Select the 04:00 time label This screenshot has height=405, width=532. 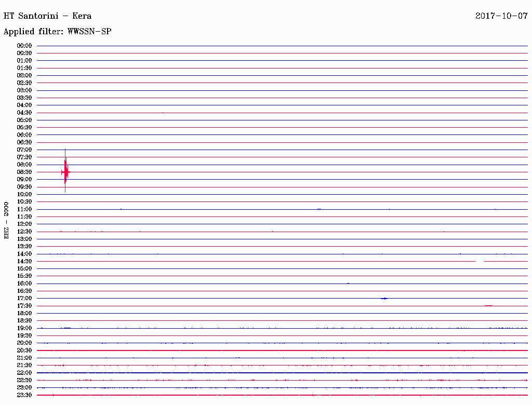(24, 105)
